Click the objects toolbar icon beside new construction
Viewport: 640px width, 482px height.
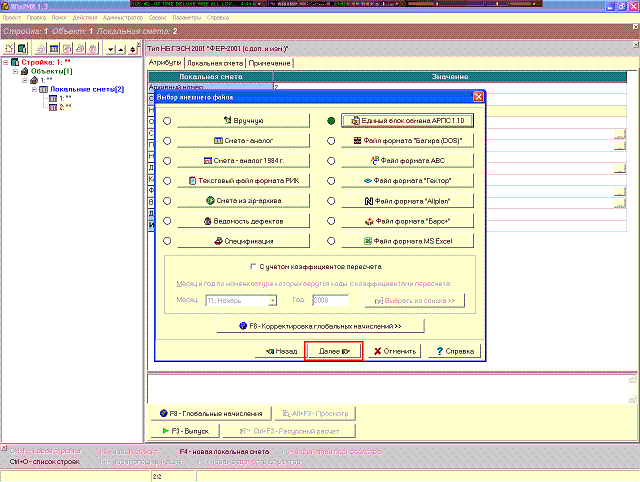tap(22, 49)
